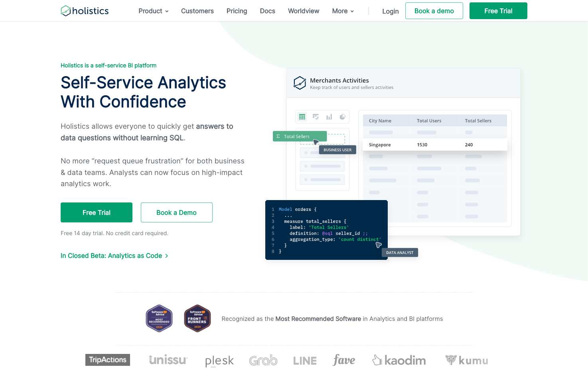Click the Total Sellers column header
The image size is (588, 387).
click(x=478, y=121)
